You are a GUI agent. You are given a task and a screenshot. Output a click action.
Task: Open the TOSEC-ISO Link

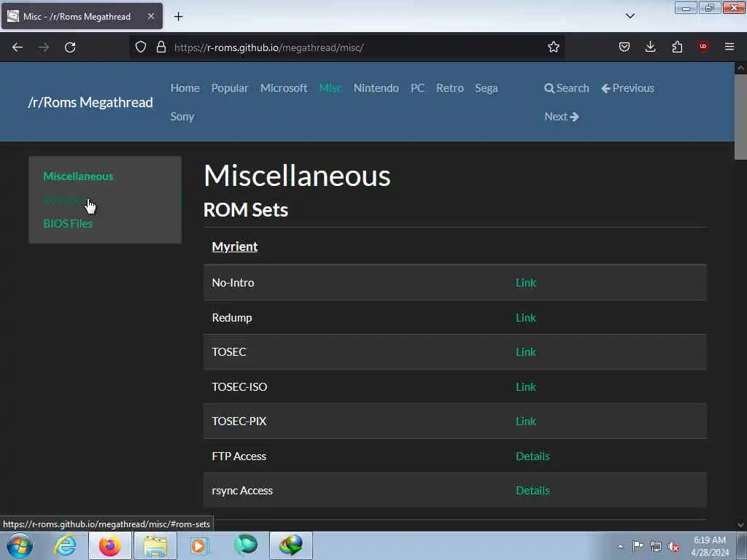[526, 386]
